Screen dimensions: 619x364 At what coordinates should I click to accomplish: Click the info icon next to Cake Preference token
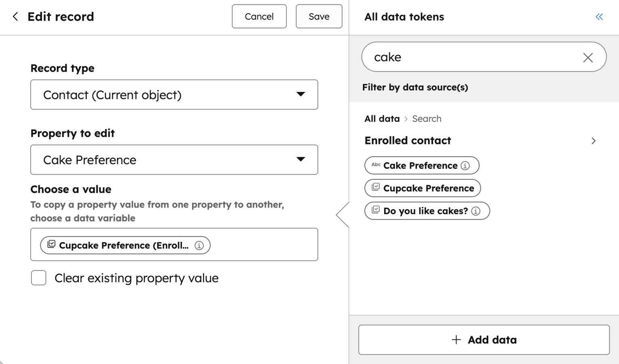[x=466, y=165]
